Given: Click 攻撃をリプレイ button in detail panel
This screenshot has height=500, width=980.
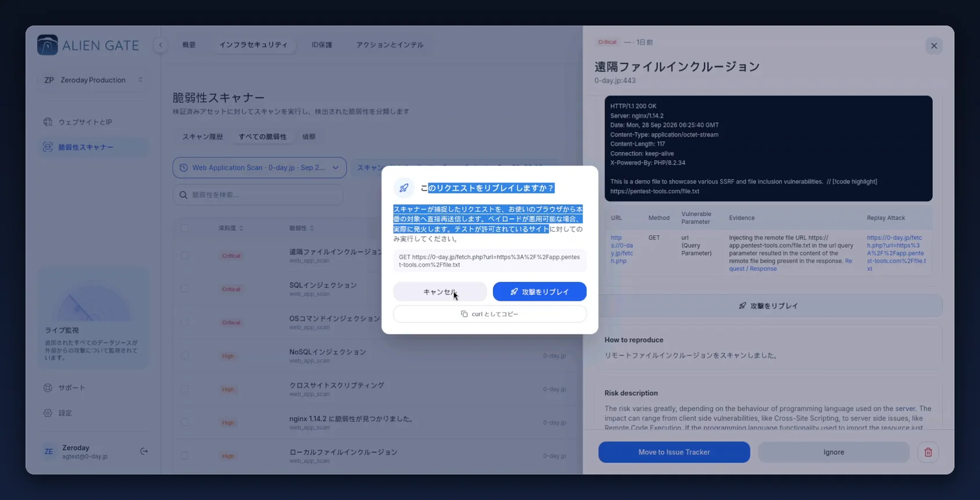Looking at the screenshot, I should [x=768, y=305].
